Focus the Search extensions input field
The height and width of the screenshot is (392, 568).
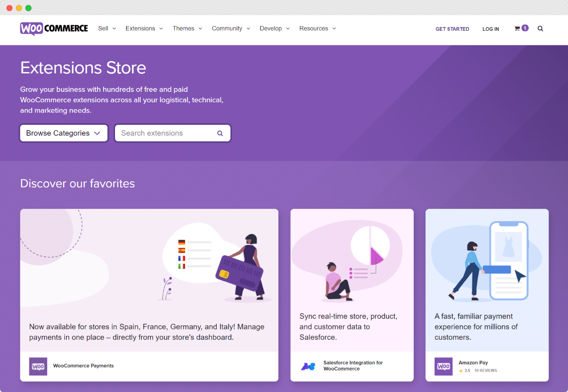coord(173,133)
